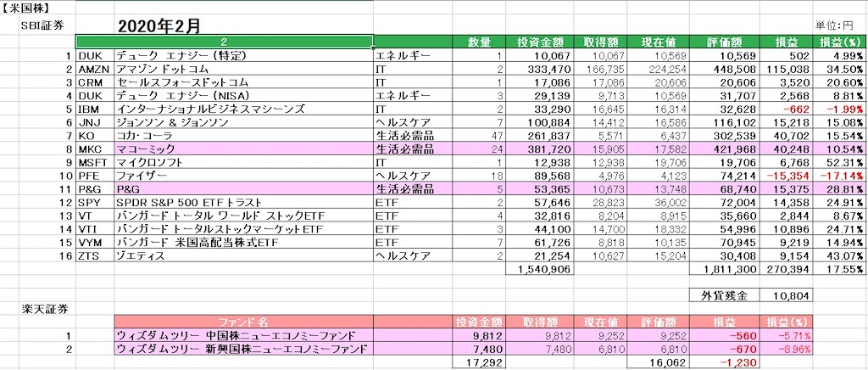868x370 pixels.
Task: Select the "JNJ" ticker cell
Action: [x=95, y=122]
